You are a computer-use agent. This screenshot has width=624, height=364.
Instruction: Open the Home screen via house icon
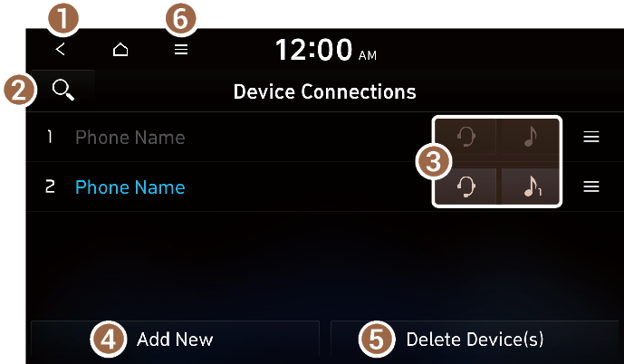[x=120, y=49]
